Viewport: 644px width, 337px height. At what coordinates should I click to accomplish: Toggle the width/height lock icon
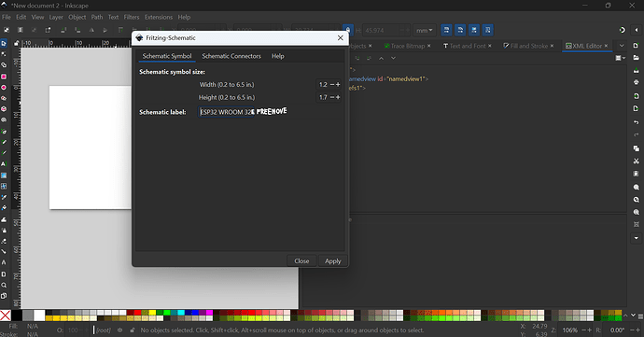pos(348,30)
